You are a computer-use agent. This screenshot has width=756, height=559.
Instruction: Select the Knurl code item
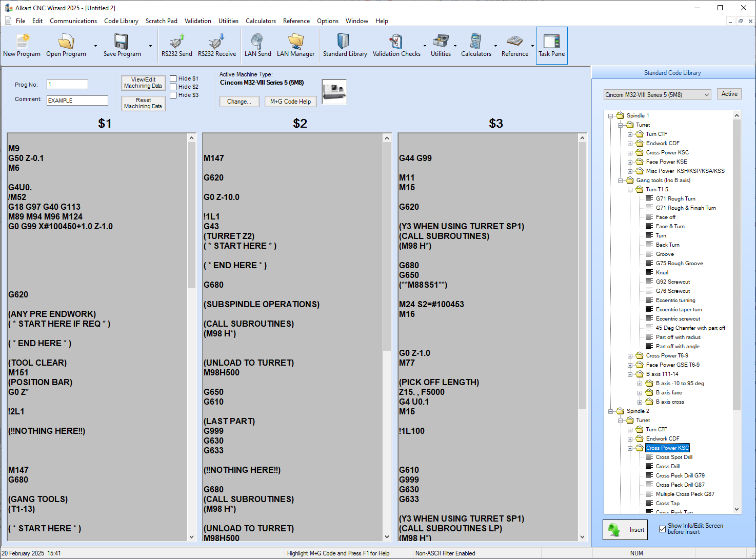(662, 272)
